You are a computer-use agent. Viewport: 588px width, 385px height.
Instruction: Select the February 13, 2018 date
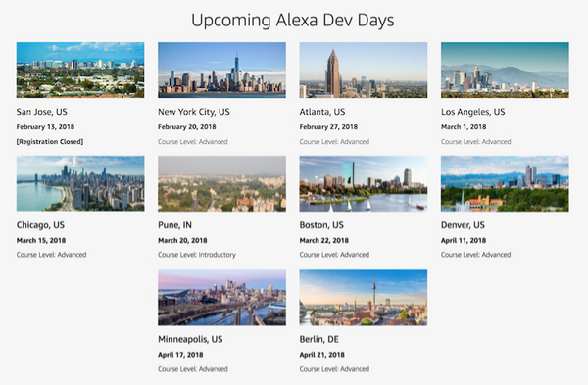pyautogui.click(x=45, y=127)
